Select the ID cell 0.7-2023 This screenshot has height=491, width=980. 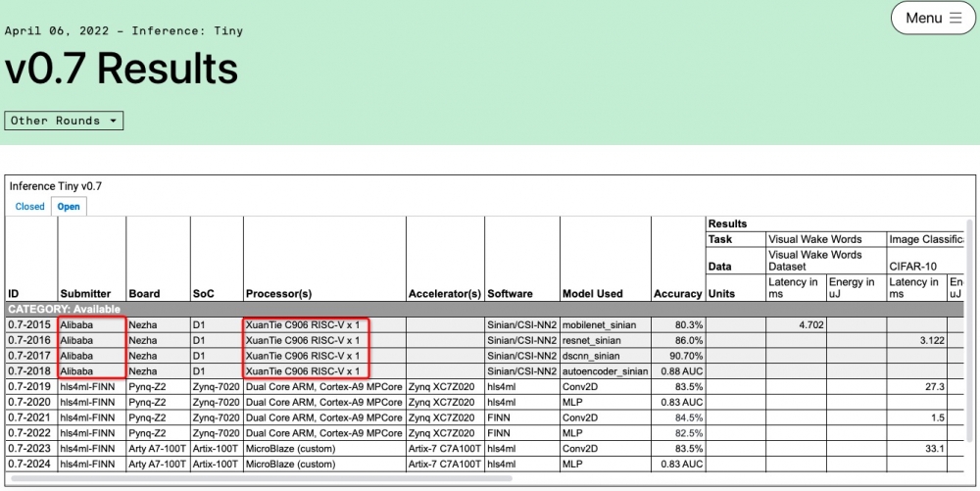point(29,449)
